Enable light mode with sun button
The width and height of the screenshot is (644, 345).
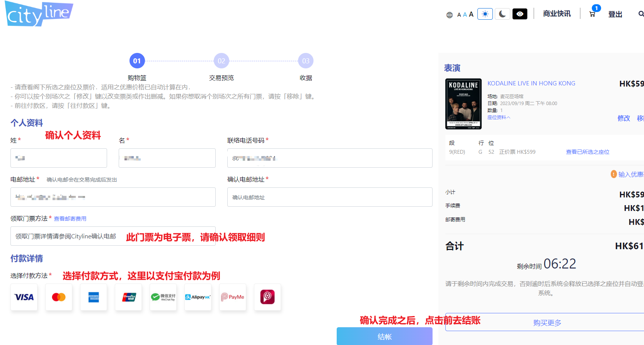coord(485,14)
